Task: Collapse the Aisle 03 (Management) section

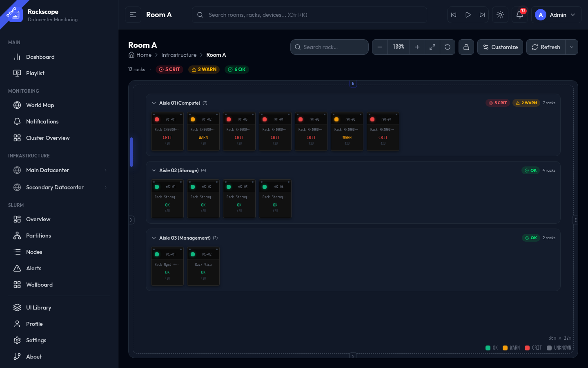Action: coord(154,238)
